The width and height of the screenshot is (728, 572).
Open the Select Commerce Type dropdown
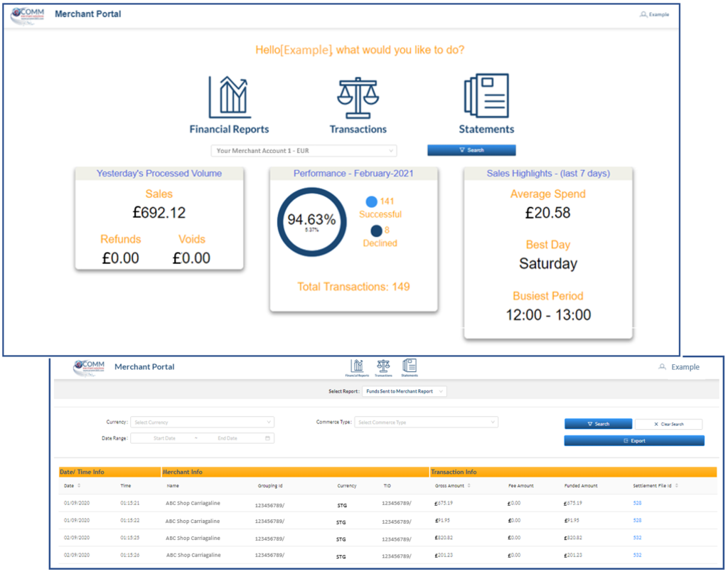pos(427,422)
